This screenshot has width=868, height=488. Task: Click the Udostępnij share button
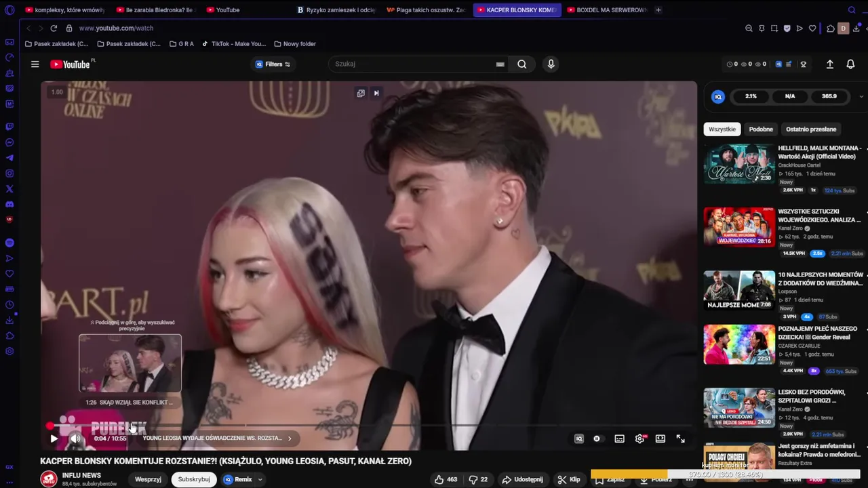click(522, 479)
